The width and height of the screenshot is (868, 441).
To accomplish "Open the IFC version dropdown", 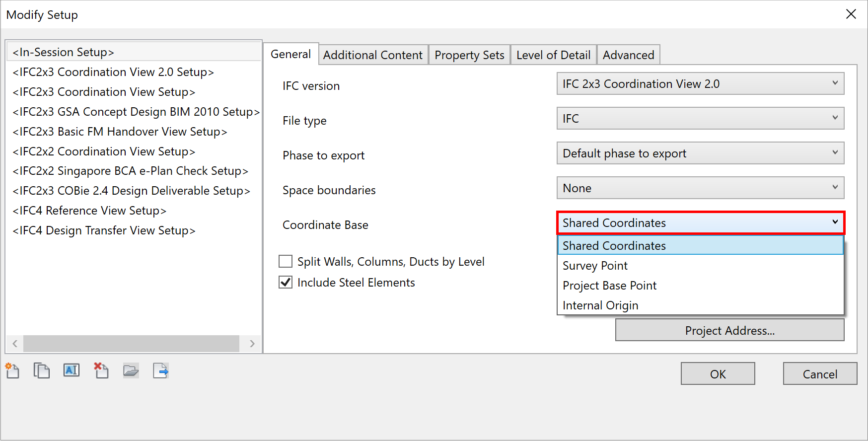I will pyautogui.click(x=700, y=83).
